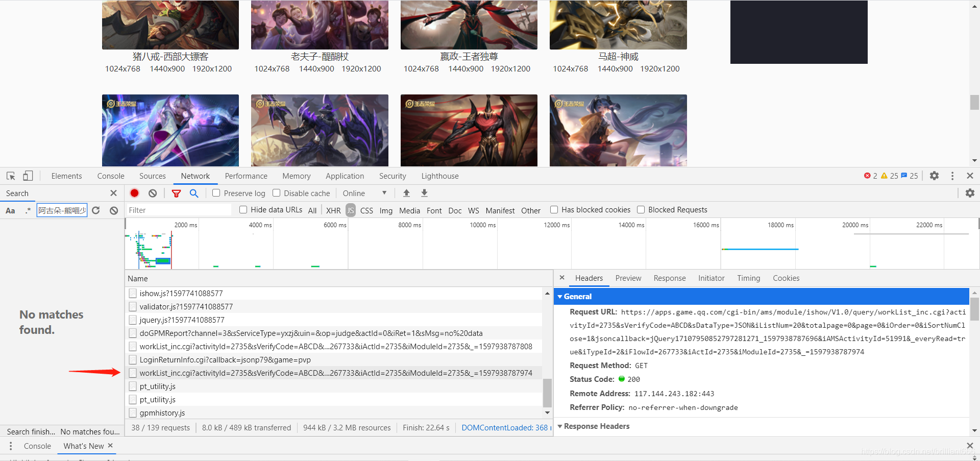Check Blocked Requests filter
The width and height of the screenshot is (980, 461).
641,210
